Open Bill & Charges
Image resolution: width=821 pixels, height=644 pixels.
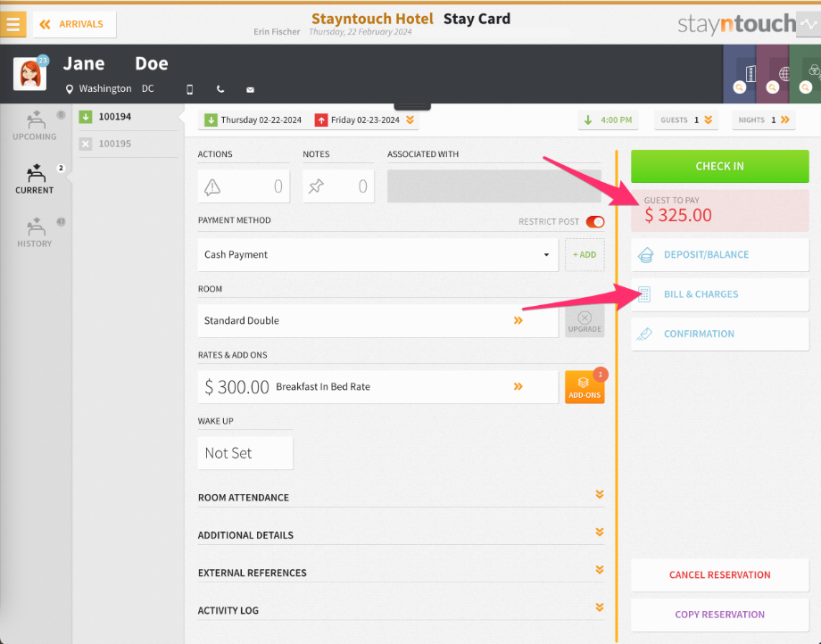coord(720,294)
